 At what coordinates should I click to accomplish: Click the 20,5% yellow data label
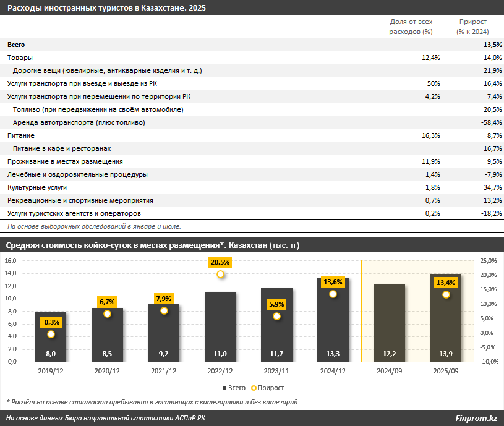(220, 262)
